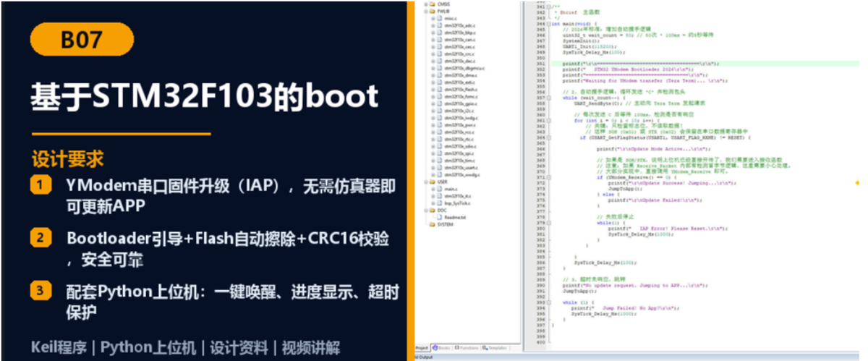This screenshot has width=868, height=361.
Task: Switch to the Books tab
Action: 442,348
